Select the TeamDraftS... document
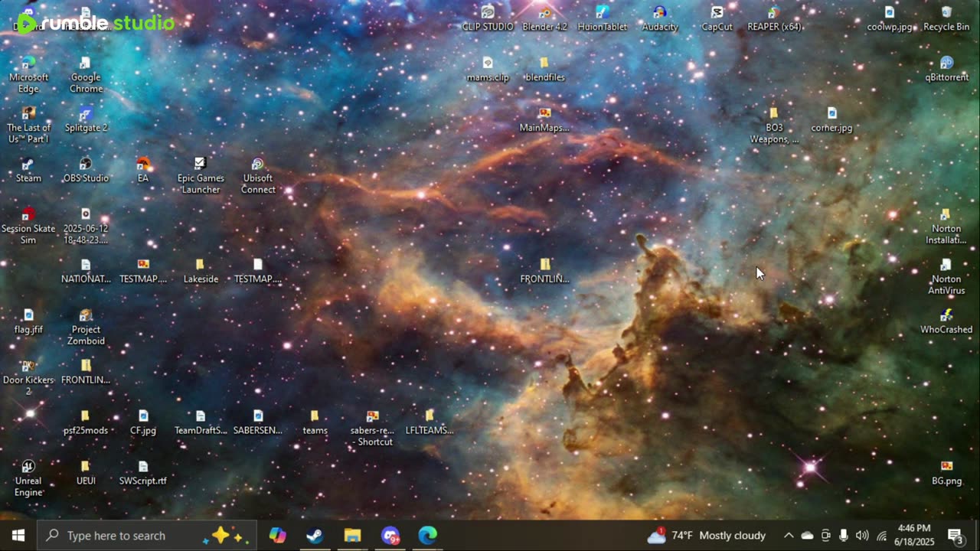 click(x=201, y=422)
